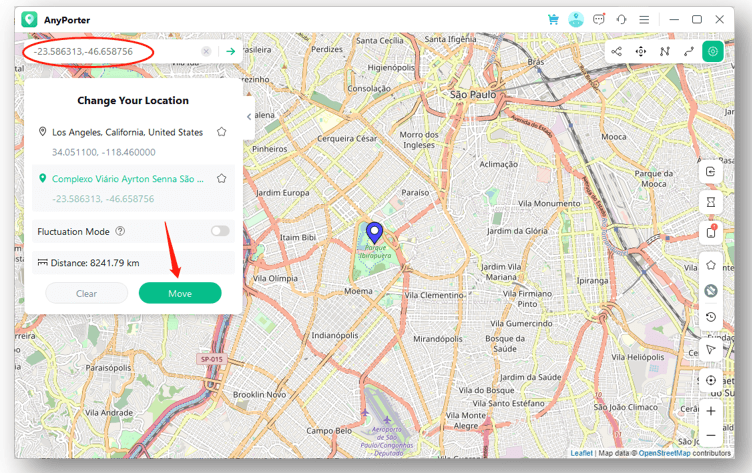Viewport: 752px width, 473px height.
Task: Select the teleport mode target icon
Action: pyautogui.click(x=713, y=51)
